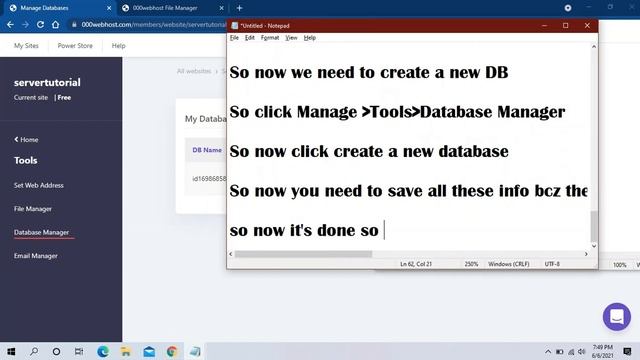Click Notepad vertical scrollbar down arrow

coord(594,246)
